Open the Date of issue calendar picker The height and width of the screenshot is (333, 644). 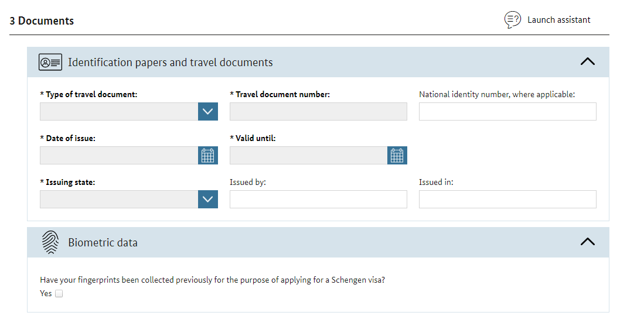click(x=208, y=156)
